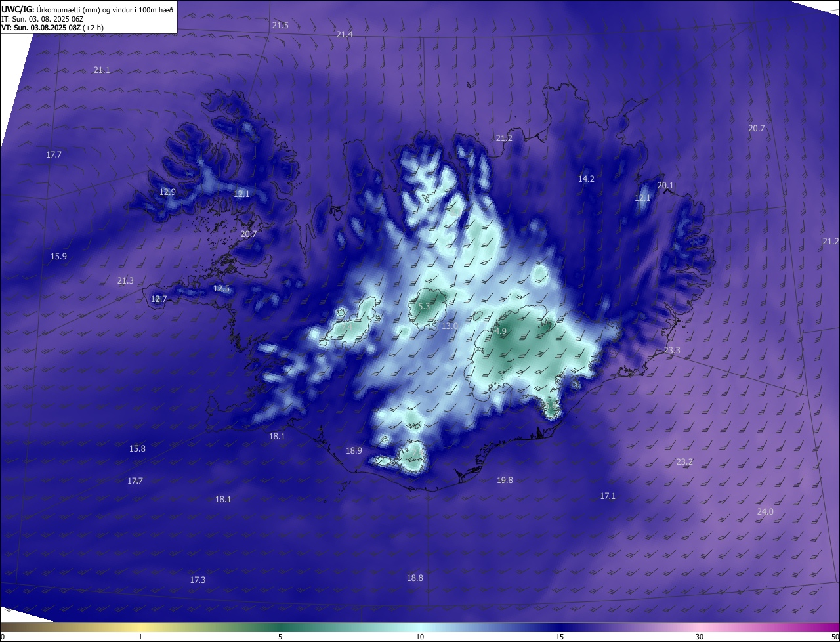Click the colorbar tick label 0
This screenshot has width=840, height=642.
(x=3, y=637)
